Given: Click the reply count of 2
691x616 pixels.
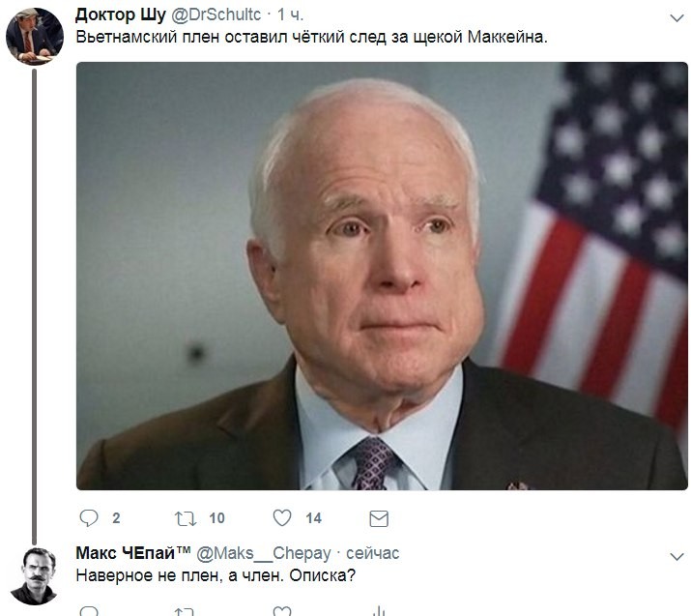Looking at the screenshot, I should pyautogui.click(x=116, y=518).
